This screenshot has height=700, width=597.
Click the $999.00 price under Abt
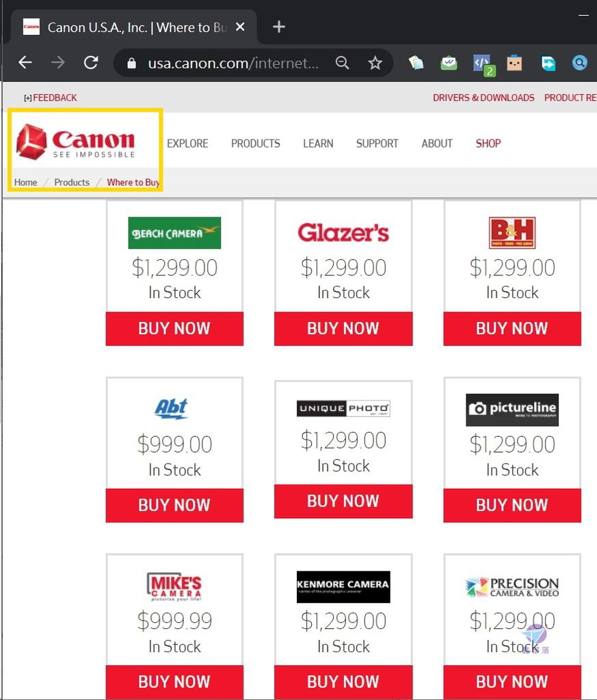(x=174, y=444)
